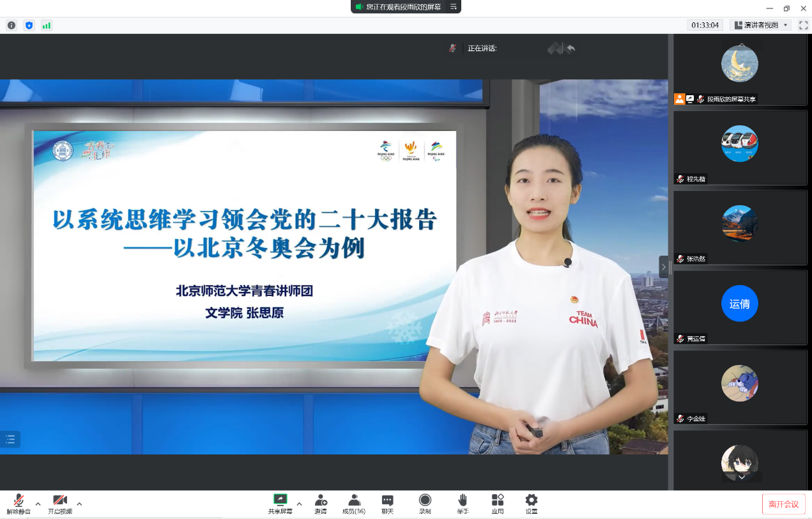Open meeting settings
The height and width of the screenshot is (519, 812).
tap(531, 503)
